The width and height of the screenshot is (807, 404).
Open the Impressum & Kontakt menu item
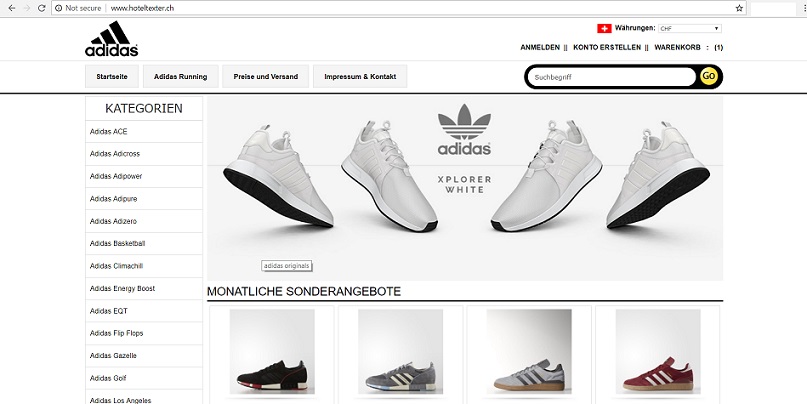coord(360,77)
